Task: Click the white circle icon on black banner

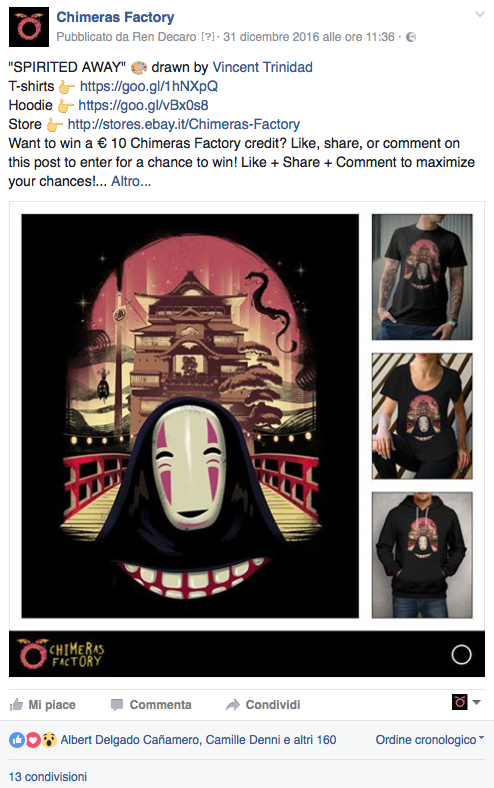Action: [461, 654]
